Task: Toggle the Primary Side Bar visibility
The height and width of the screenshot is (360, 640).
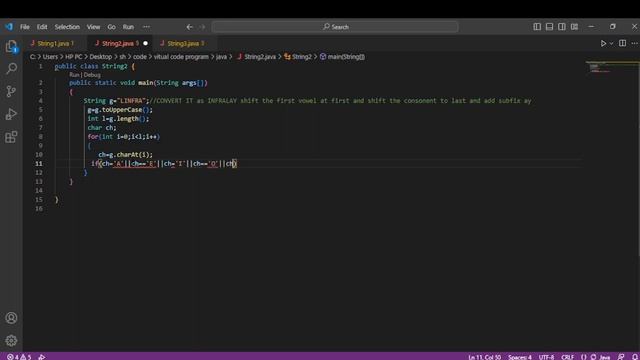Action: [x=537, y=27]
